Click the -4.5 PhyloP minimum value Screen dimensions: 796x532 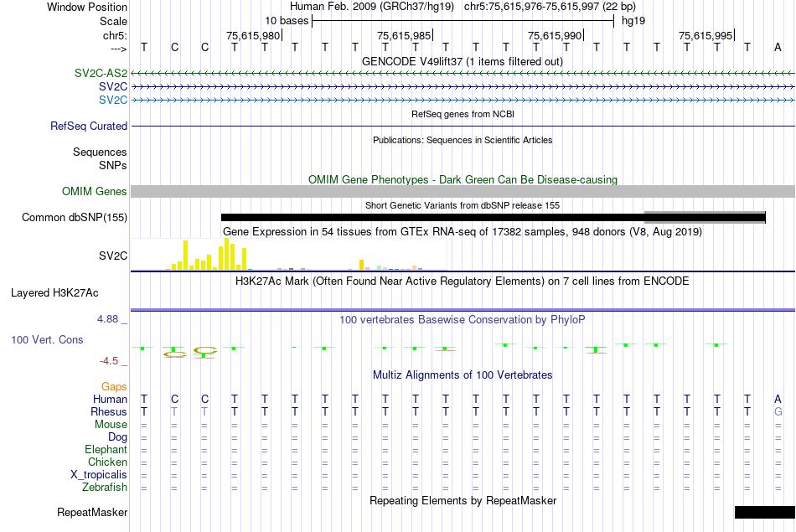[x=109, y=361]
